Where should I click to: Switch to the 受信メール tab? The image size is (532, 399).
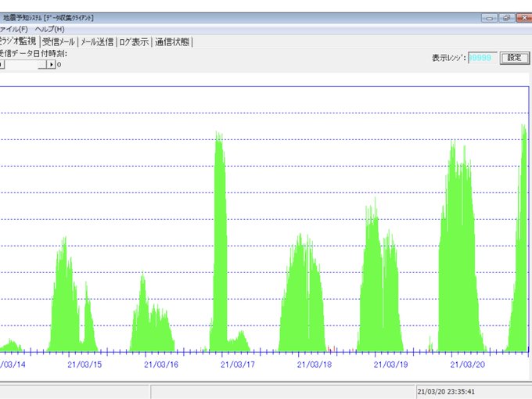pyautogui.click(x=59, y=42)
